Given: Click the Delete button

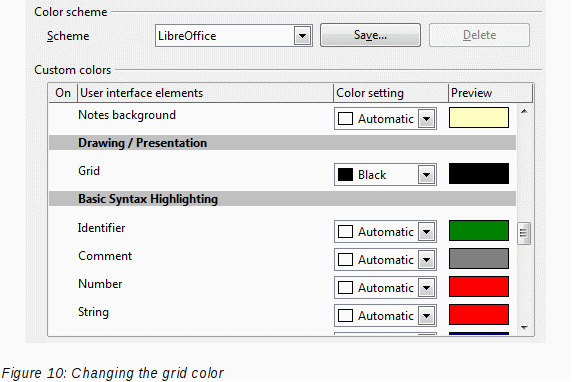Looking at the screenshot, I should pos(479,35).
